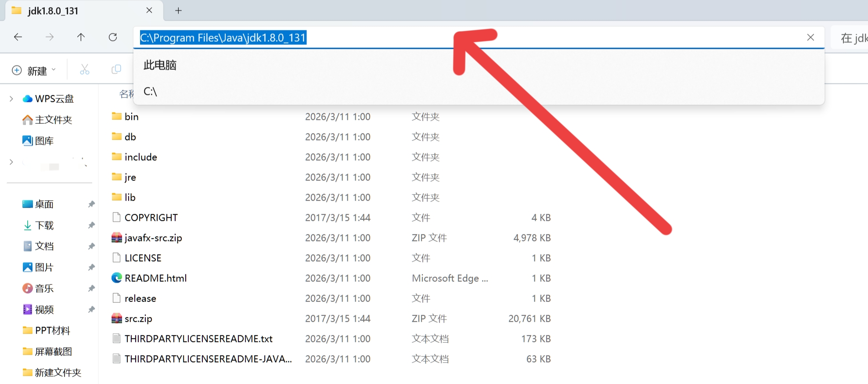The width and height of the screenshot is (868, 384).
Task: Click the 20,761 KB size value
Action: (x=529, y=319)
